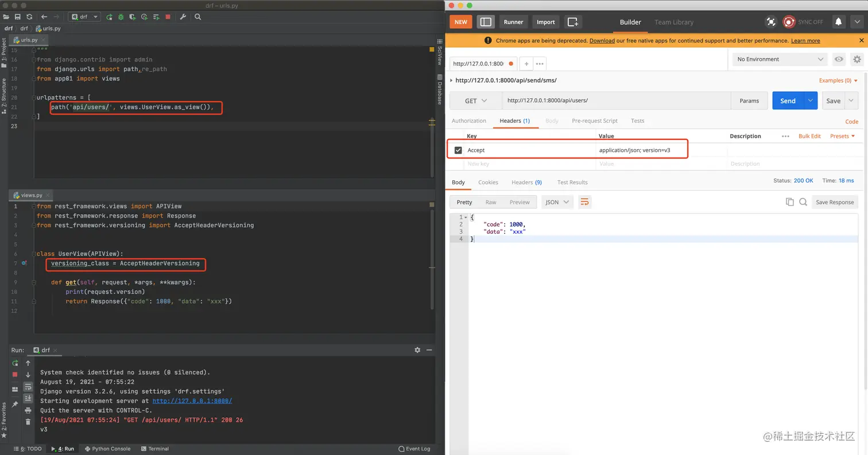The height and width of the screenshot is (455, 868).
Task: Toggle the Postman sidebar layout icon
Action: coord(486,22)
